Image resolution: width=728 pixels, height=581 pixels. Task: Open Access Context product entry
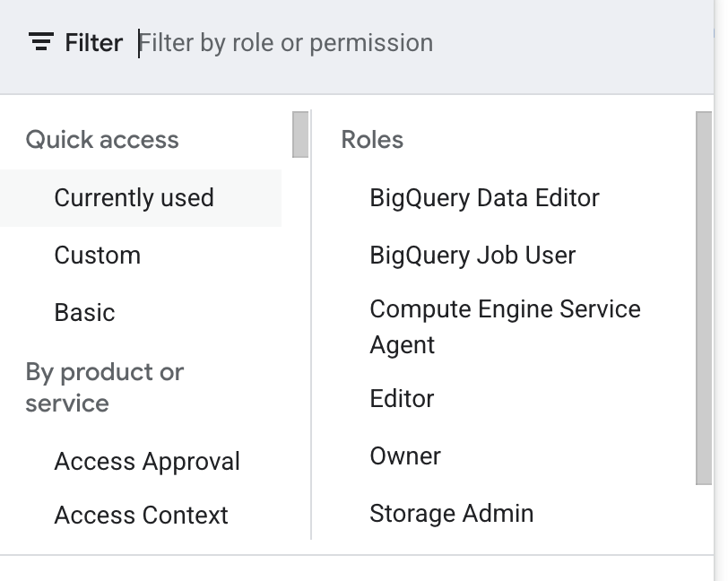click(x=142, y=516)
